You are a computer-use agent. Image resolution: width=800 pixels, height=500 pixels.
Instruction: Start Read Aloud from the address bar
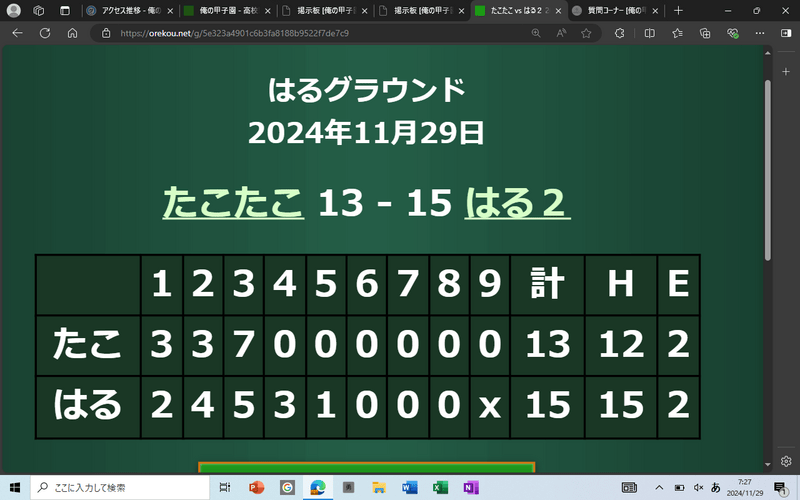click(561, 33)
